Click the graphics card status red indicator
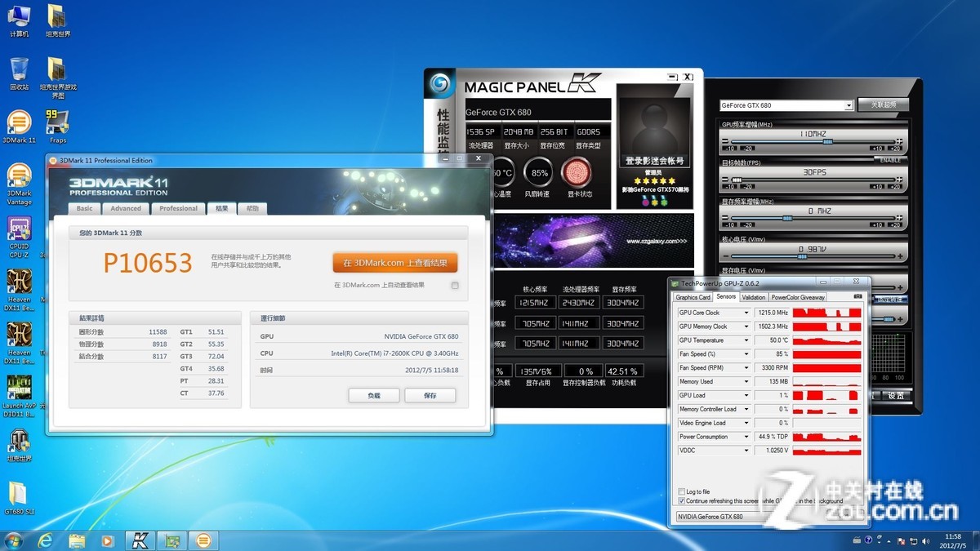Screen dimensions: 980x551 pos(578,173)
